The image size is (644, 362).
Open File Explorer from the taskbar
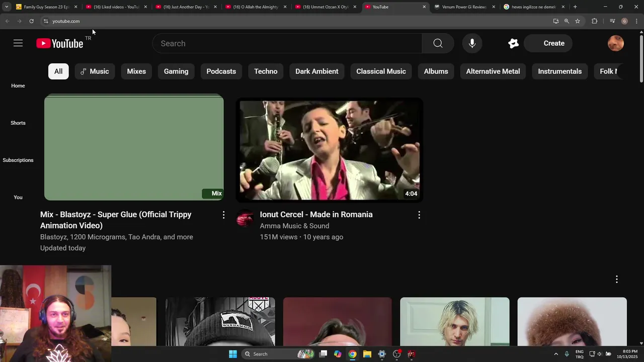(x=367, y=354)
